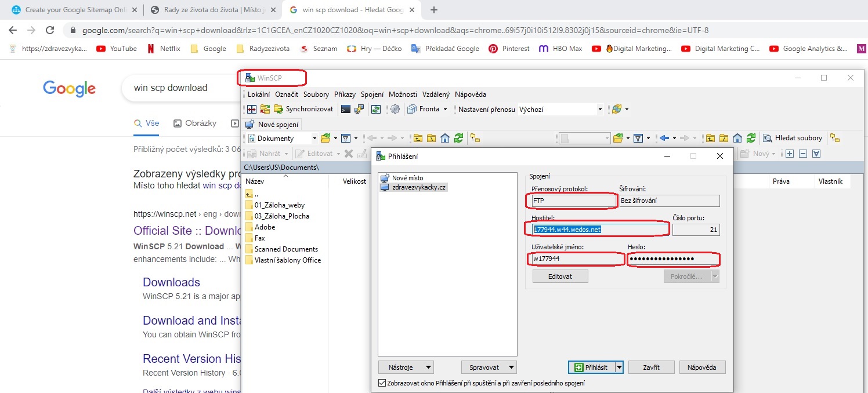This screenshot has width=868, height=393.
Task: Open the terminal console icon in WinSCP
Action: pos(346,109)
